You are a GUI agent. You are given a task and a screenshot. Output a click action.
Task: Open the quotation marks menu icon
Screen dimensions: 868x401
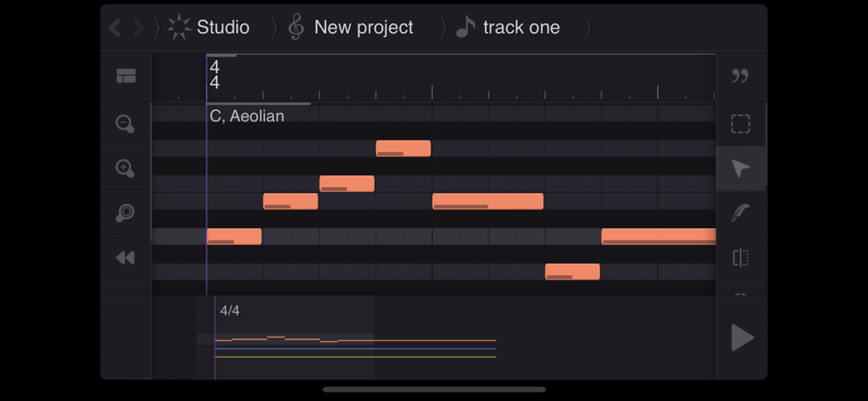tap(740, 76)
